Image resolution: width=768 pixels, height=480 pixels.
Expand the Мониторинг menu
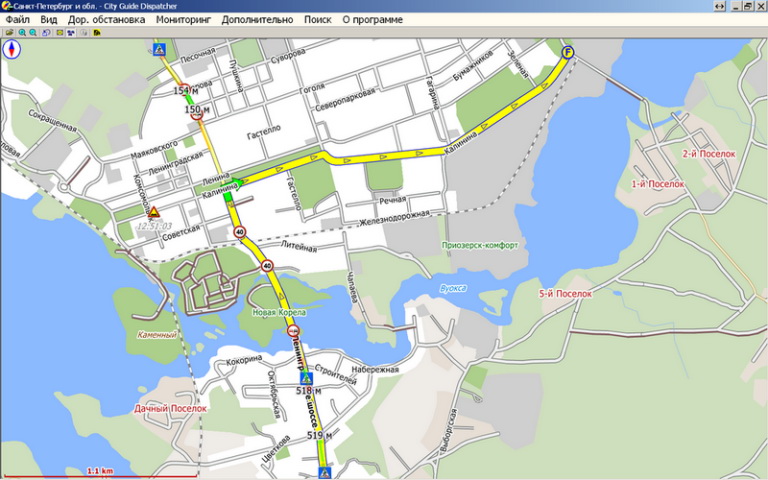184,19
